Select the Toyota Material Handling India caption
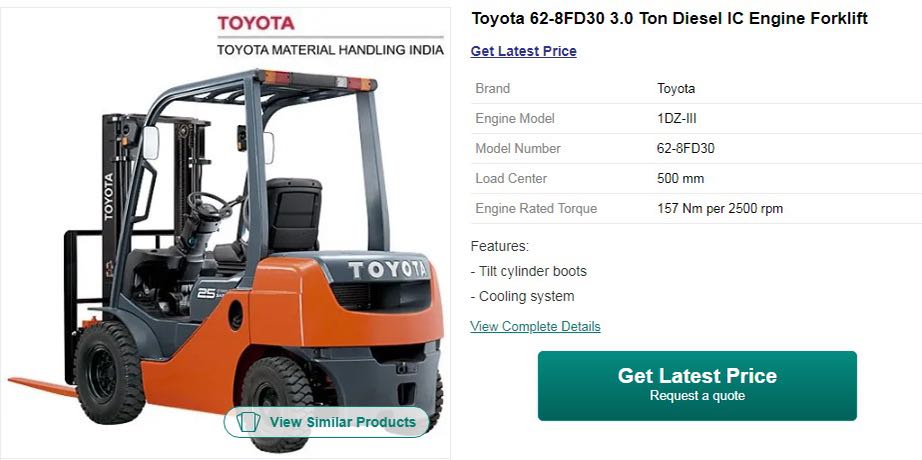 pyautogui.click(x=330, y=50)
